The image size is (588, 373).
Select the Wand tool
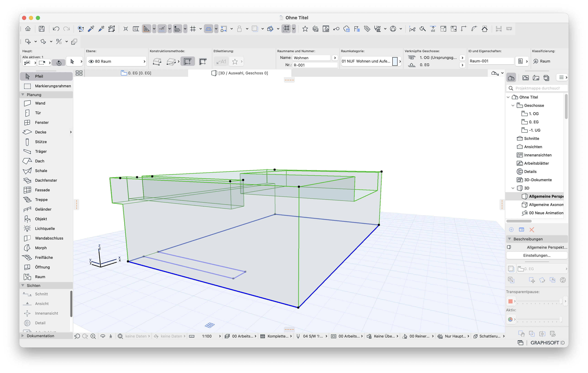[46, 103]
